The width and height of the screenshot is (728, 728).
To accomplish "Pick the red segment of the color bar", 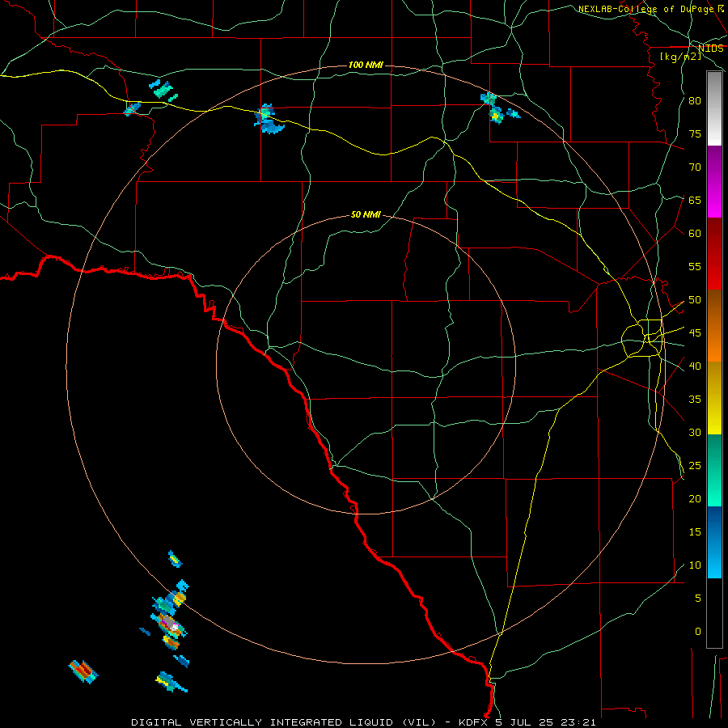I will (714, 254).
